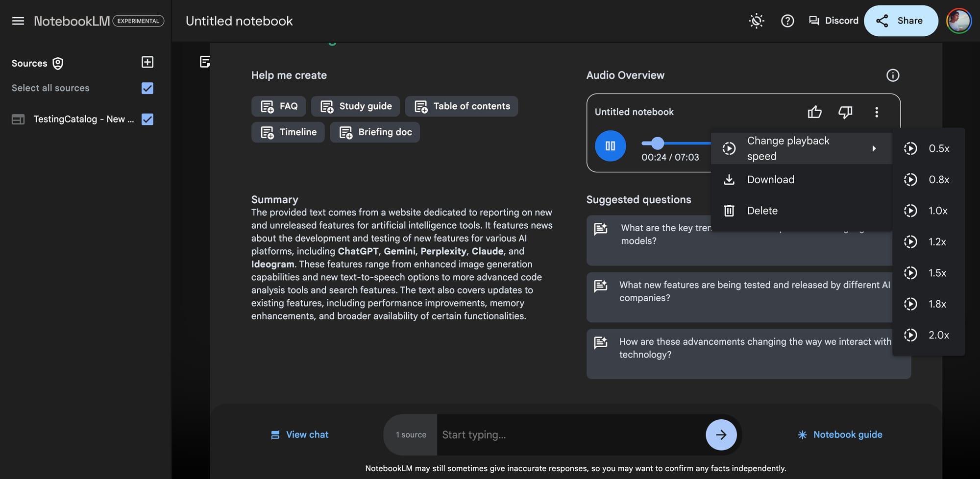Open the Notebook guide
This screenshot has height=479, width=980.
click(840, 434)
